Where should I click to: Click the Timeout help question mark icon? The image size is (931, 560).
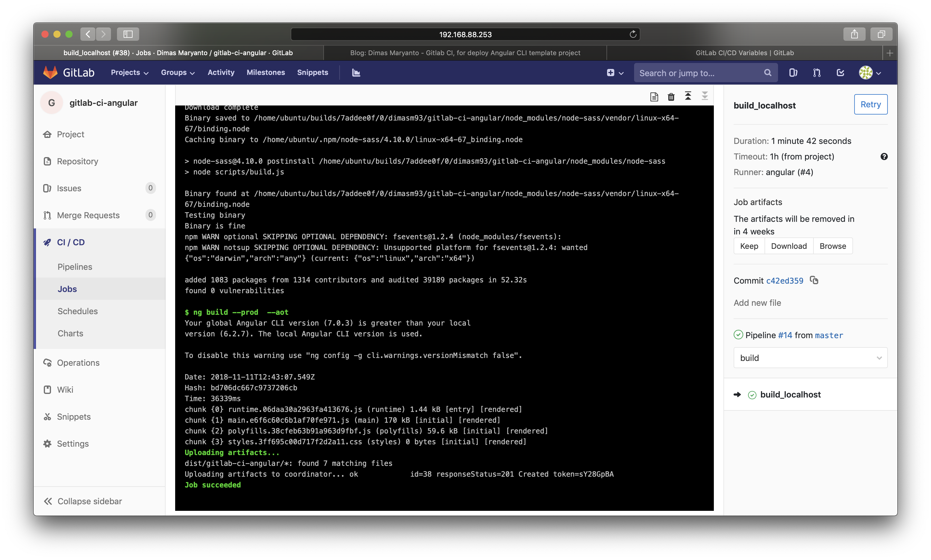[884, 156]
